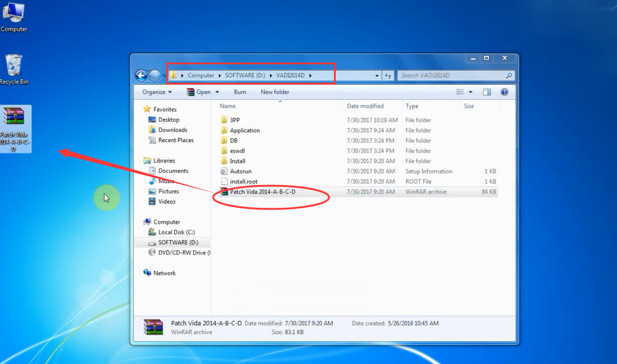Screen dimensions: 617x364
Task: Select the Autorun setup information file
Action: (x=240, y=171)
